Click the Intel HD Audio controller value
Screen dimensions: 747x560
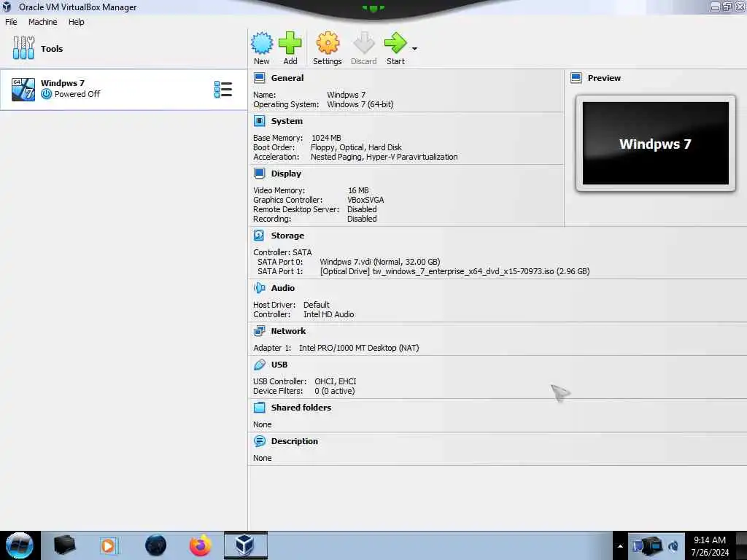329,315
